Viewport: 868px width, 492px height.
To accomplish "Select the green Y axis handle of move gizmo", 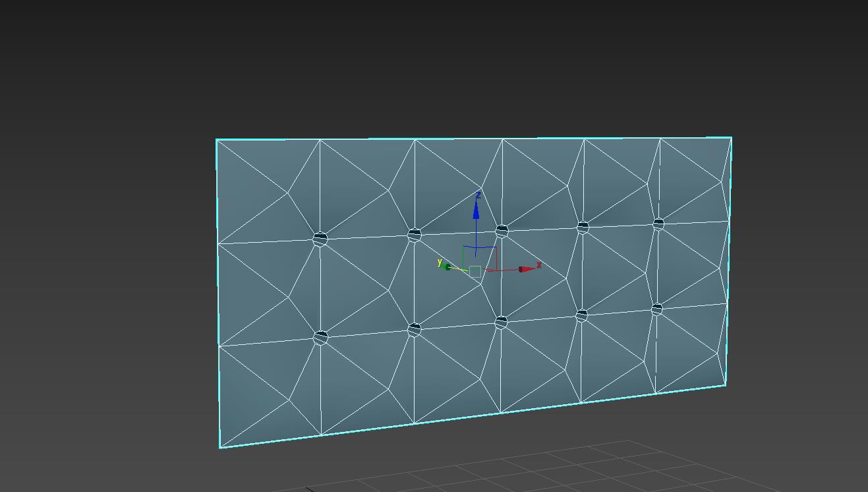I will (448, 267).
